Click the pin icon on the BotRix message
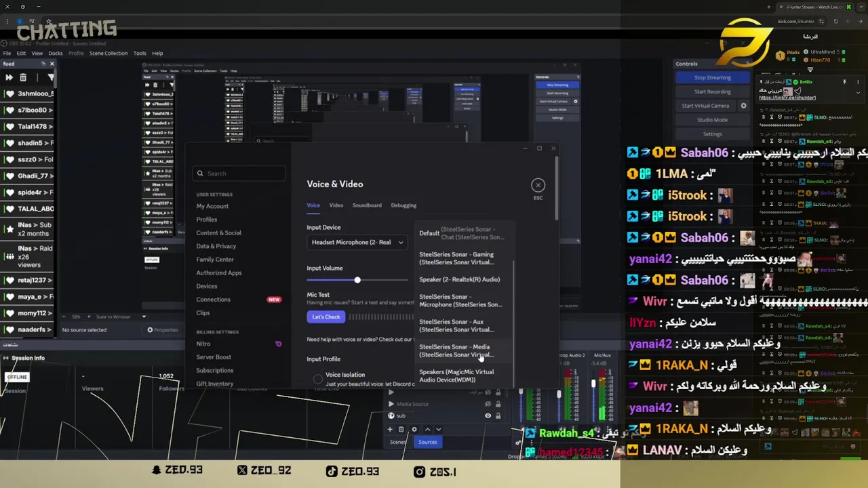 (x=844, y=82)
